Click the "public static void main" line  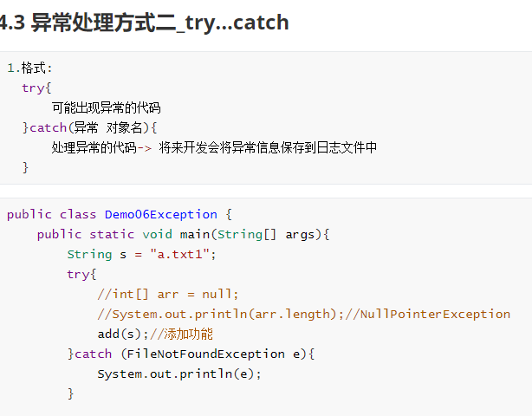(183, 235)
